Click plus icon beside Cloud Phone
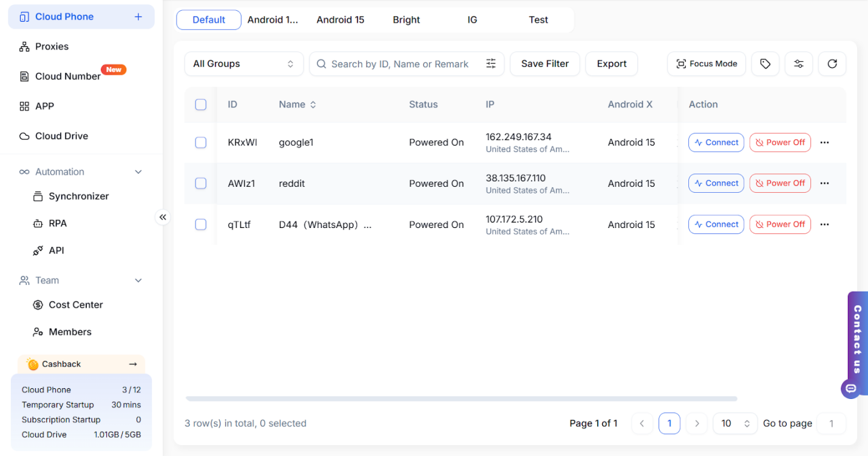 tap(138, 17)
